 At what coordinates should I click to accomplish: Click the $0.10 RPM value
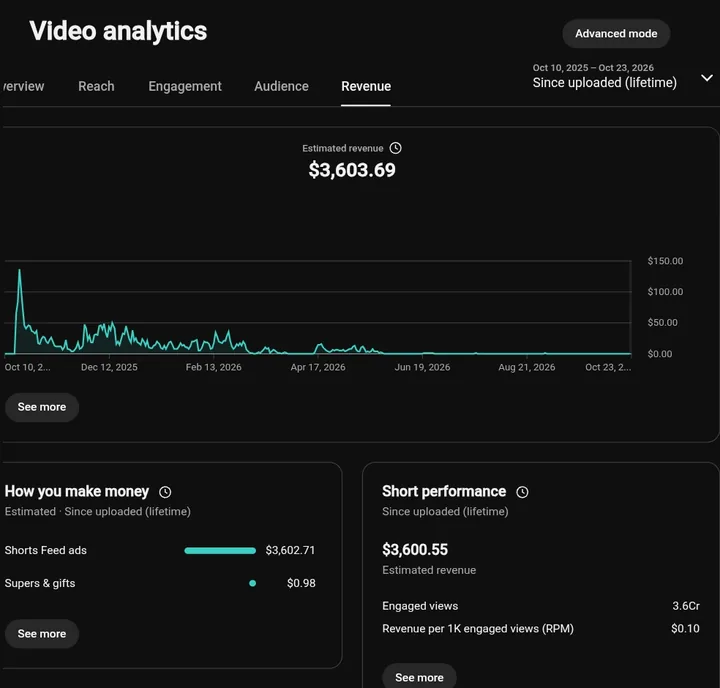[x=685, y=629]
